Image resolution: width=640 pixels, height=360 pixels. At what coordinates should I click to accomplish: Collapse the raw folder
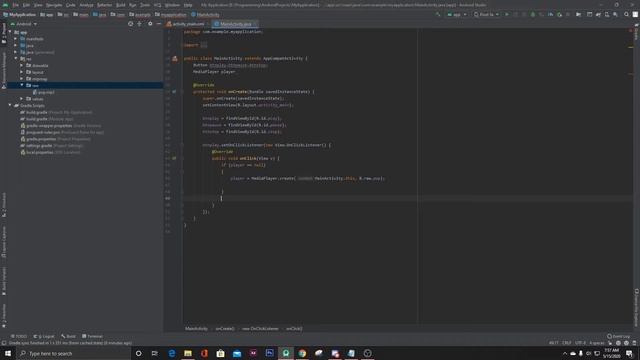tap(22, 85)
